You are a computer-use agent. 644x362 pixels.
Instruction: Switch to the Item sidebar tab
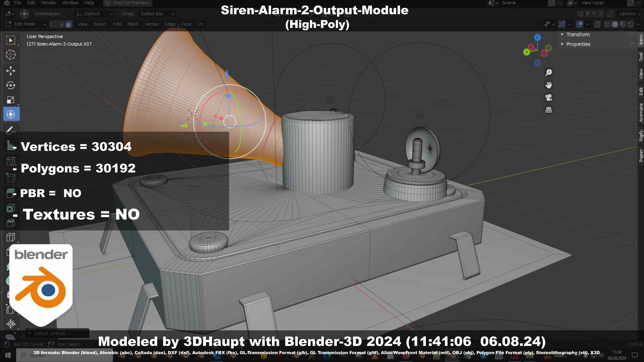(x=641, y=40)
